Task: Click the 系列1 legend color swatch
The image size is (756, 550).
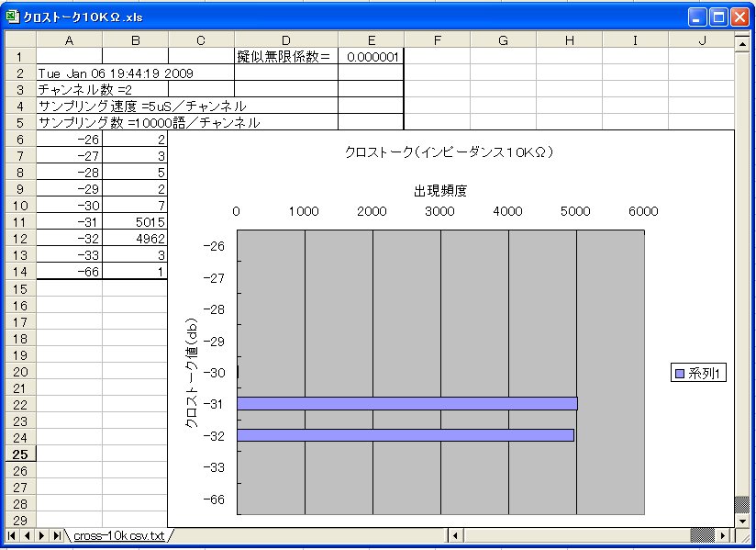Action: point(680,374)
